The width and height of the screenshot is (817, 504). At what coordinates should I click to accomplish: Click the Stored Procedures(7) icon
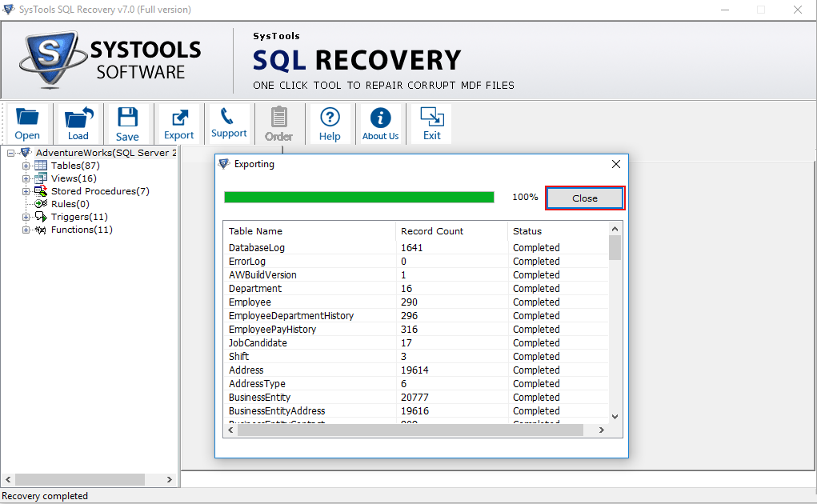click(41, 191)
